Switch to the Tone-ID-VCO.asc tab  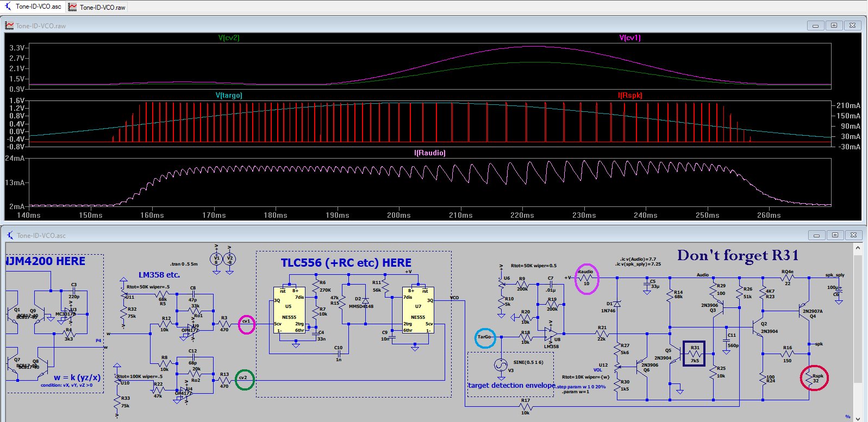[x=38, y=7]
